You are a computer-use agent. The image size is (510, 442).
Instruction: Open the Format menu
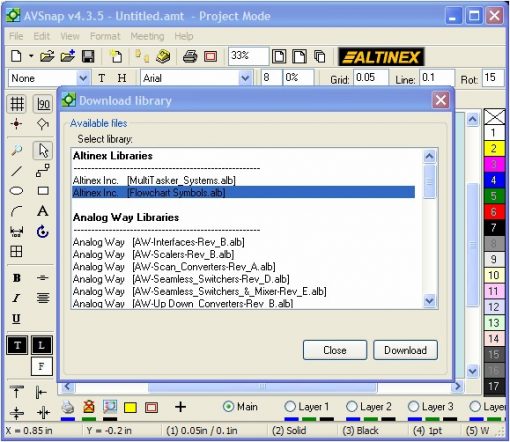[105, 36]
